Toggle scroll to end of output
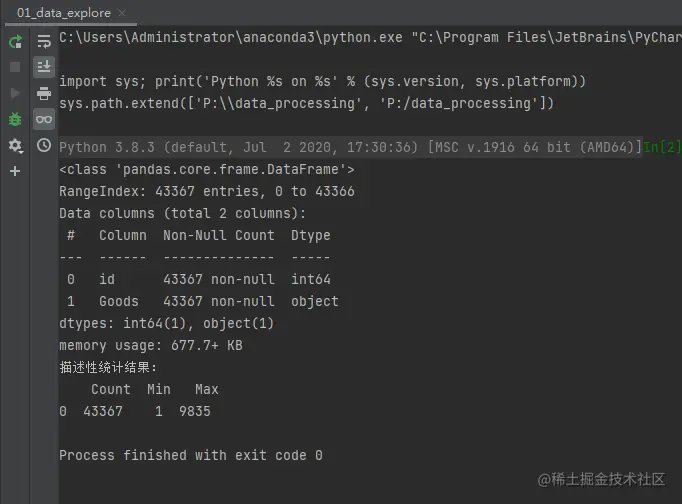Screen dimensions: 682x504 pyautogui.click(x=44, y=67)
